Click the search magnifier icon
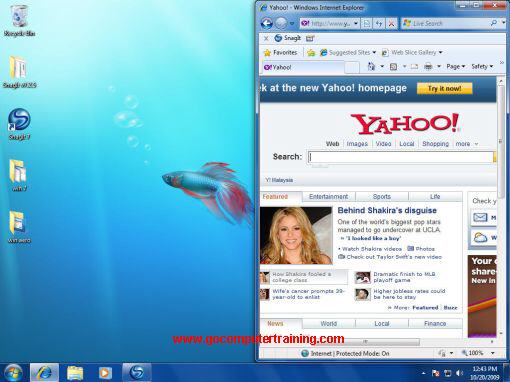Screen dimensions: 510x382 point(494,23)
